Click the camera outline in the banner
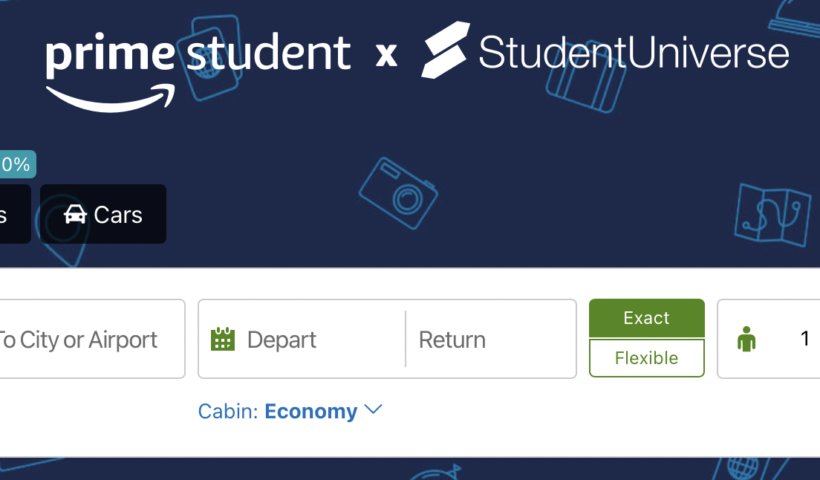 (397, 192)
